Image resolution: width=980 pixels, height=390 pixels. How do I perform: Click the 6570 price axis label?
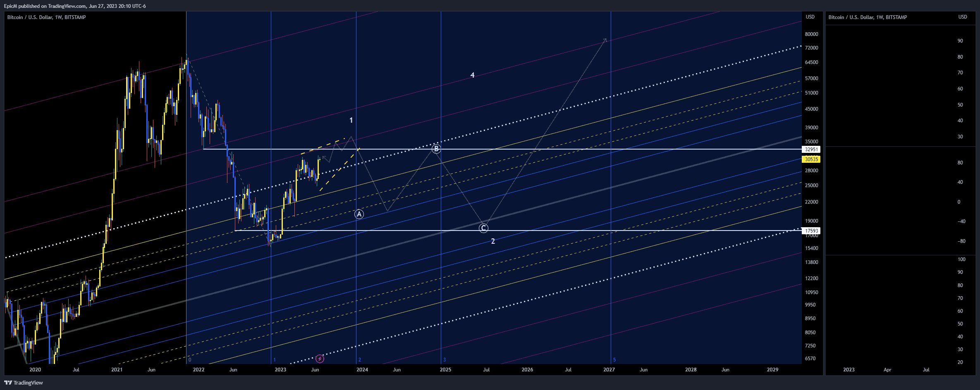810,359
